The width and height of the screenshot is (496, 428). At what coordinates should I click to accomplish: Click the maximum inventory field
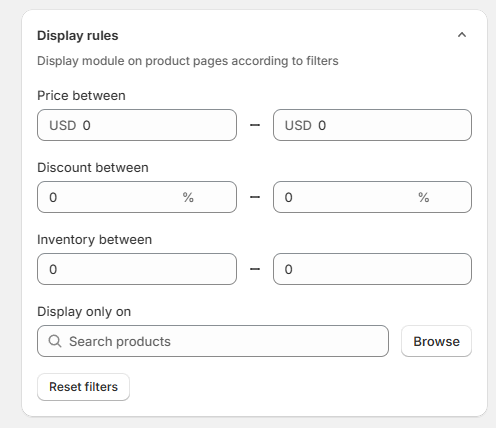[x=372, y=269]
